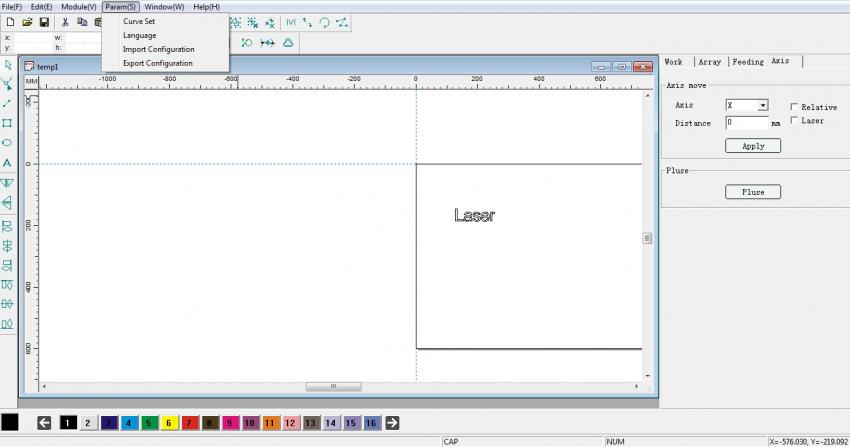Click the Save disk icon

click(x=44, y=22)
